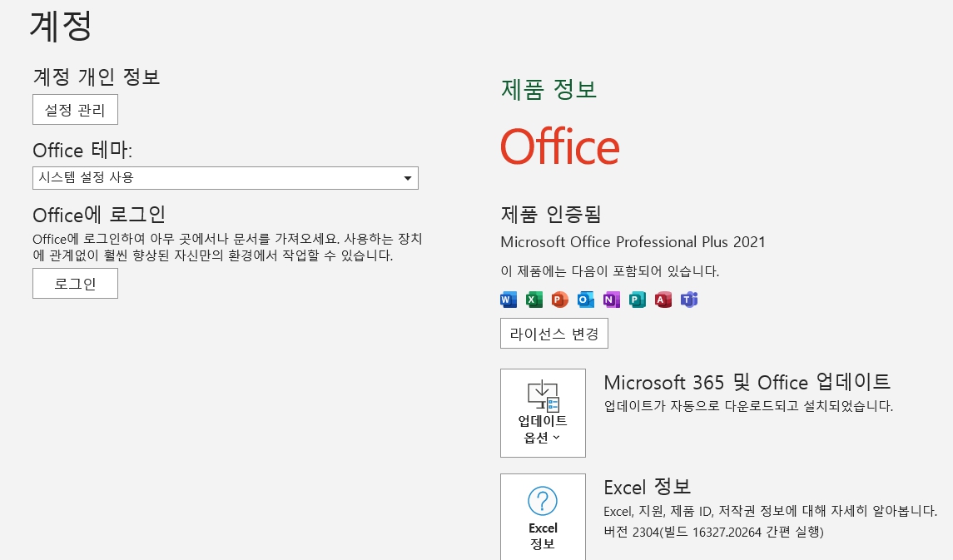Click the 라이선스 변경 button
The image size is (953, 560).
(x=554, y=334)
